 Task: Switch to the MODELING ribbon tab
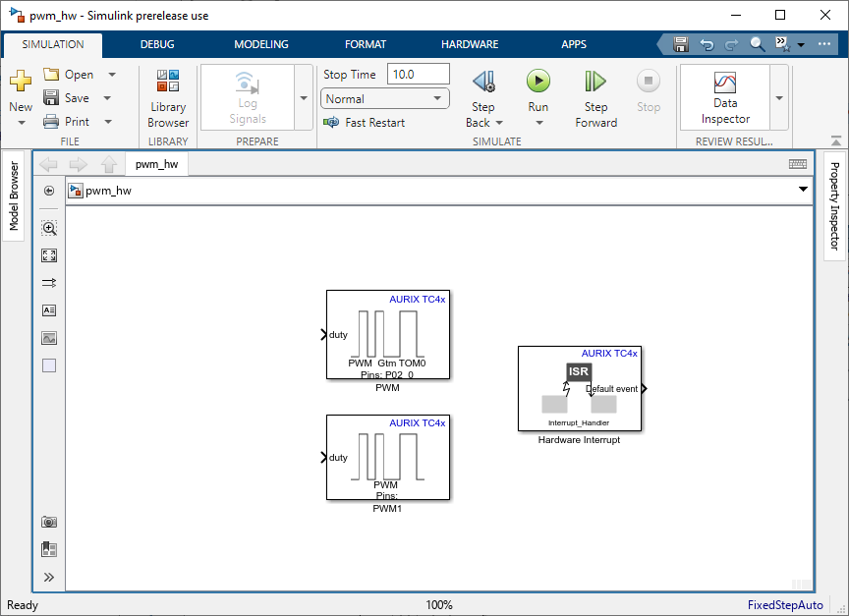[261, 44]
